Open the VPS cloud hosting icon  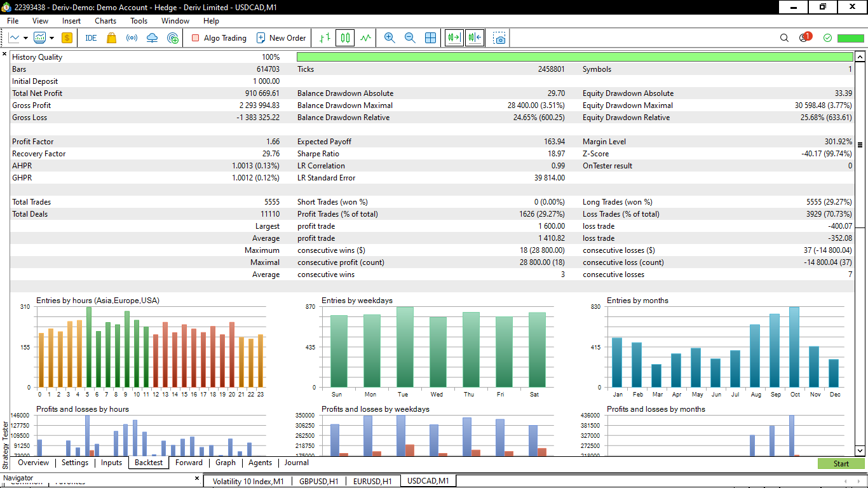pos(152,38)
